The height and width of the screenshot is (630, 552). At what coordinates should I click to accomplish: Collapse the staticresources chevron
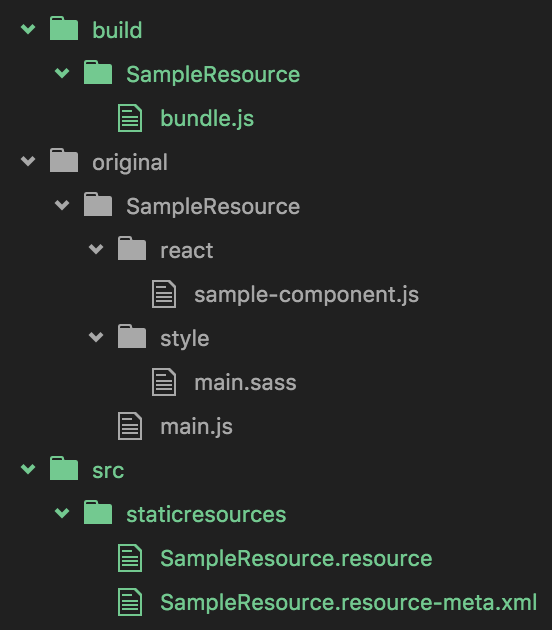62,513
